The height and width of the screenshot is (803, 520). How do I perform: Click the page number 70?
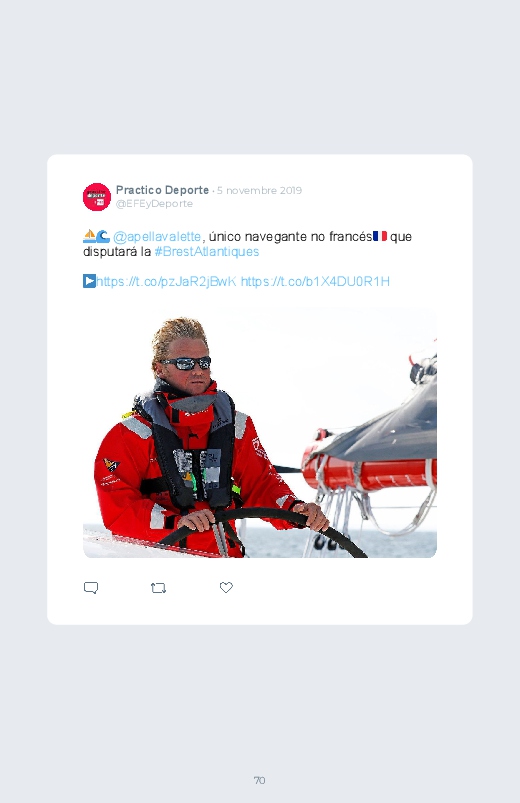(260, 780)
